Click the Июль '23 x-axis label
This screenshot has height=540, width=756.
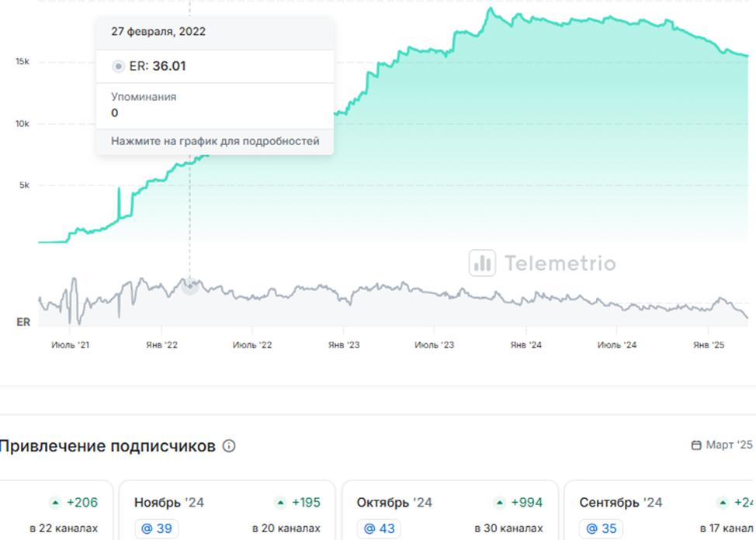click(435, 345)
